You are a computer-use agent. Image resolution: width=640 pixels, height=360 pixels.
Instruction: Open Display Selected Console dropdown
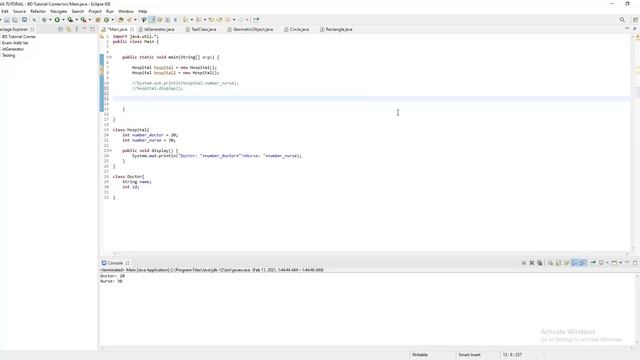(x=607, y=263)
